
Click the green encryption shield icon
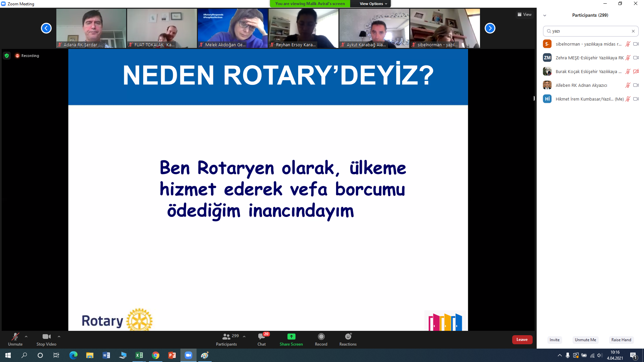click(x=7, y=56)
